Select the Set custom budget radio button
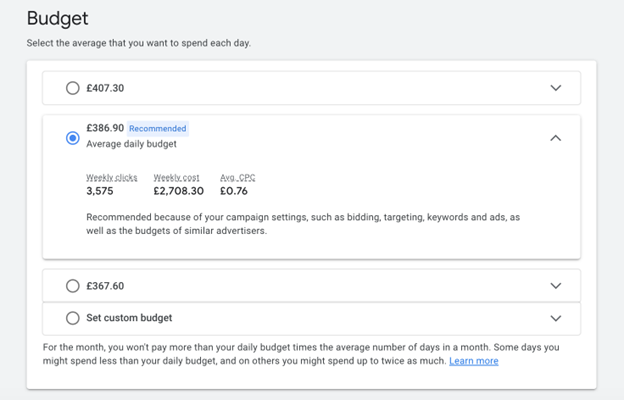Screen dimensions: 624x400 (72, 318)
